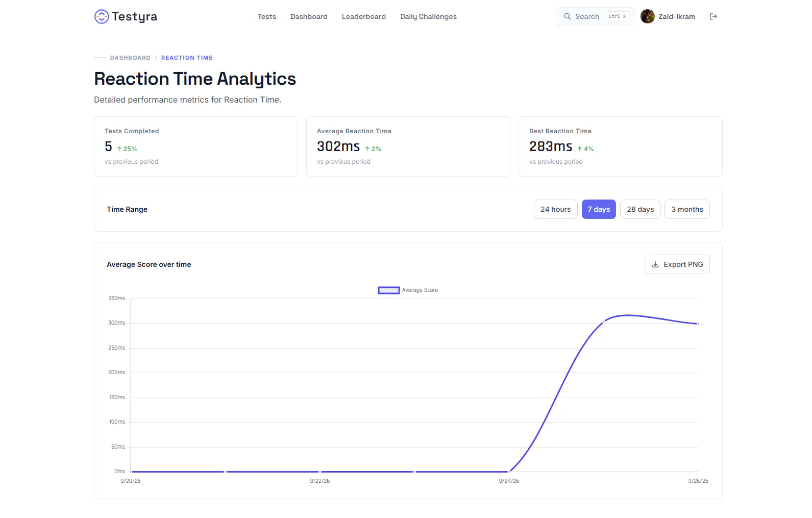
Task: Toggle the Average Score legend swatch
Action: tap(389, 290)
